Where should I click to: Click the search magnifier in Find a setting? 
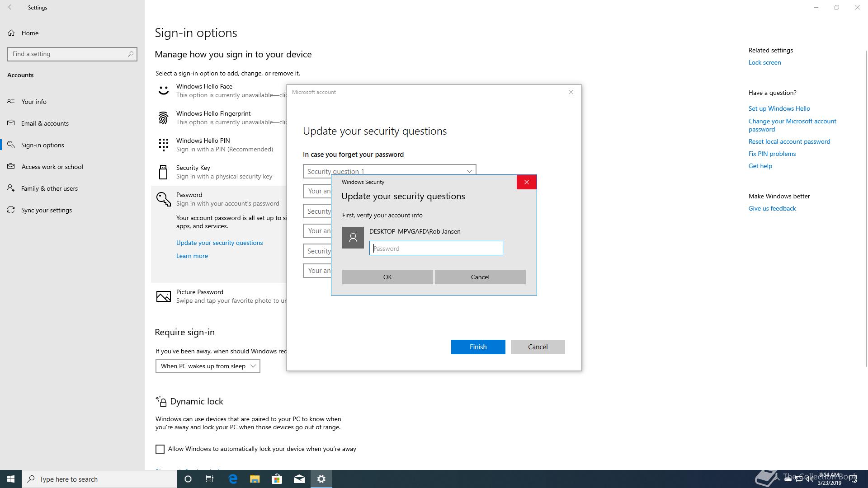click(x=131, y=54)
